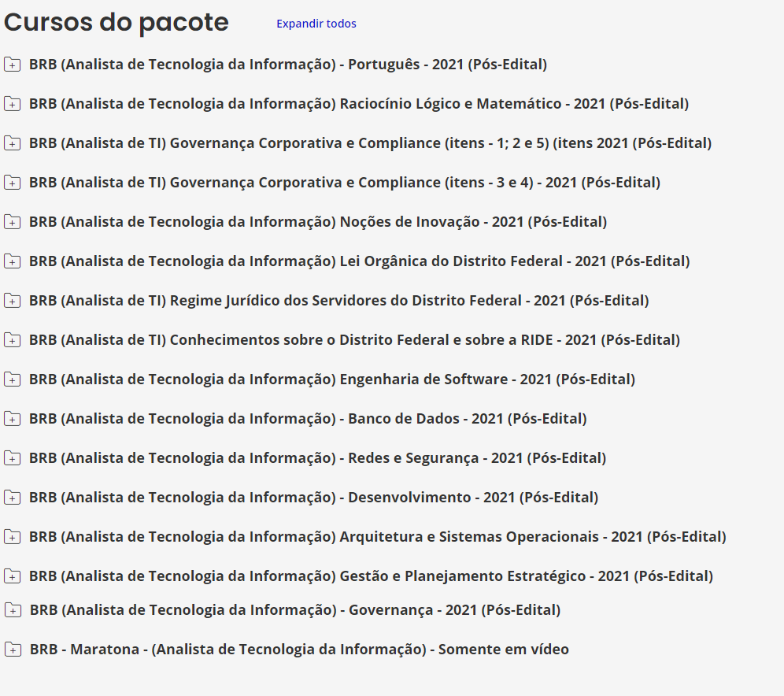The height and width of the screenshot is (696, 784).
Task: Expand the Desenvolvimento folder icon
Action: coord(12,498)
